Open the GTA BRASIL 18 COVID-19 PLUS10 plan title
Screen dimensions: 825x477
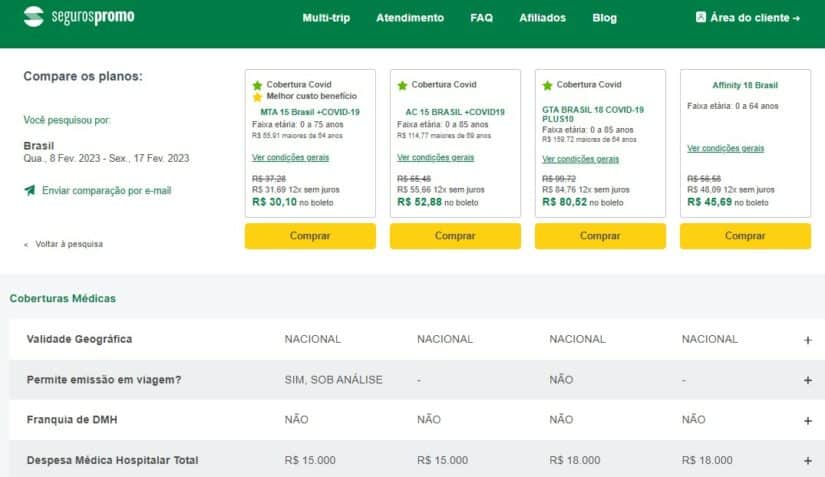pos(593,114)
